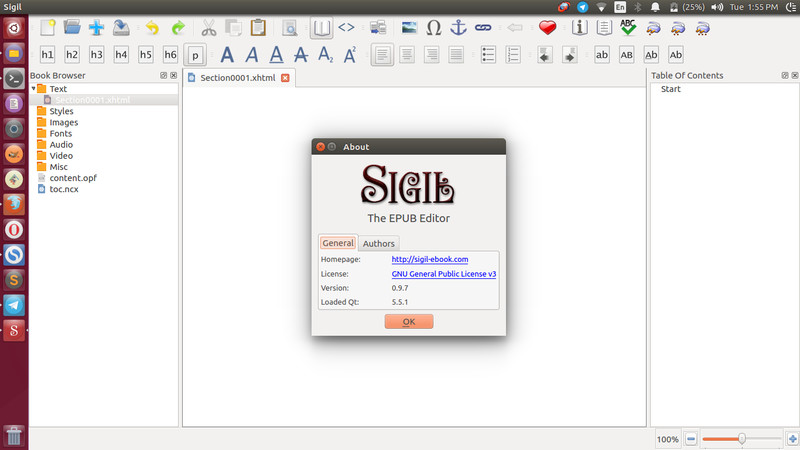The image size is (800, 450).
Task: Cut selected text with scissors icon
Action: 209,28
